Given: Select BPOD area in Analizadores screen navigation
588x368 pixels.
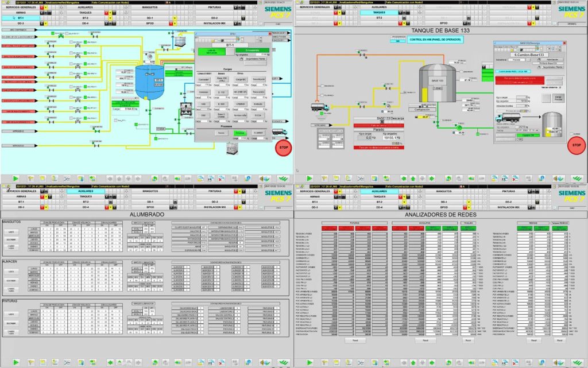Looking at the screenshot, I should point(444,207).
